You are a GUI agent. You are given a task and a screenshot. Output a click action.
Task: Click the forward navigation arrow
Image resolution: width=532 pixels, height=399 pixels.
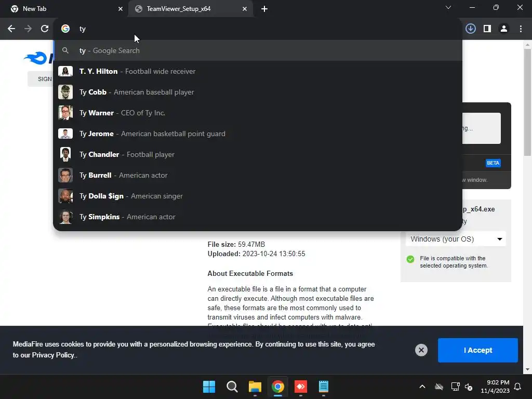pos(28,29)
